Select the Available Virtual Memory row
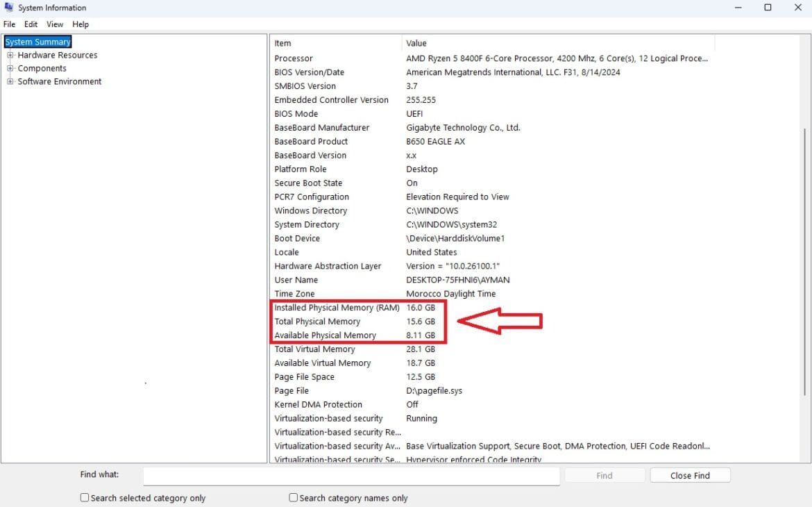This screenshot has width=812, height=507. coord(492,363)
